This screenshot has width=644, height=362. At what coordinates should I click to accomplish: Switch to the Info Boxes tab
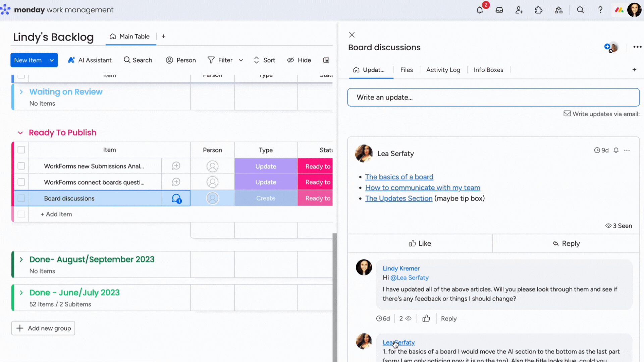[488, 70]
